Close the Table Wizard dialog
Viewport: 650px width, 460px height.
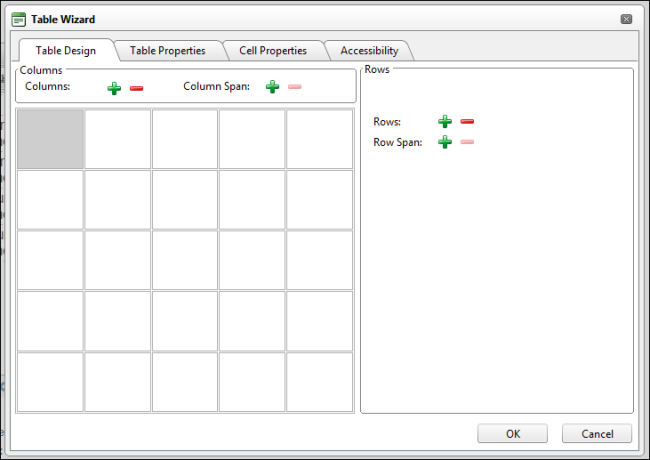(x=626, y=19)
